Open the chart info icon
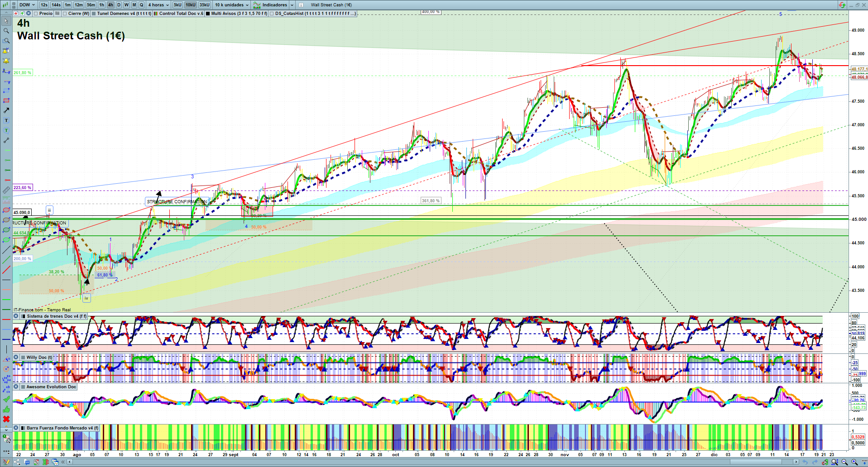Viewport: 868px width, 467px height. tap(301, 5)
